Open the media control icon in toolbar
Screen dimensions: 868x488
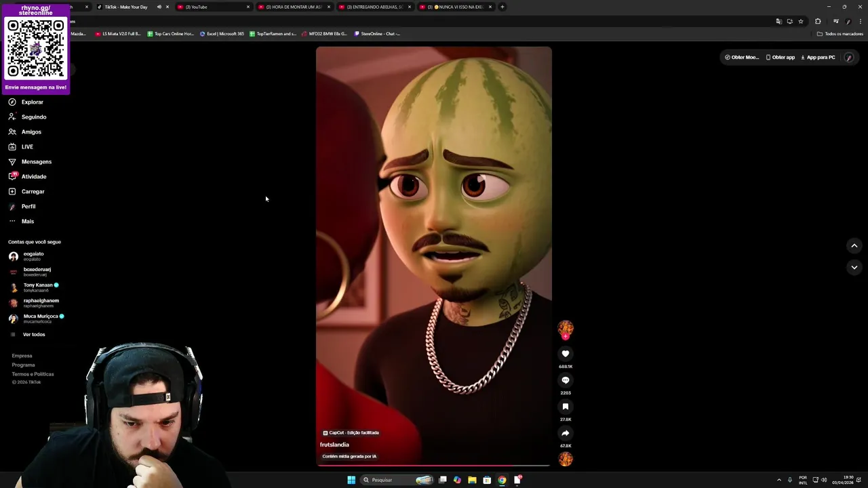(836, 22)
